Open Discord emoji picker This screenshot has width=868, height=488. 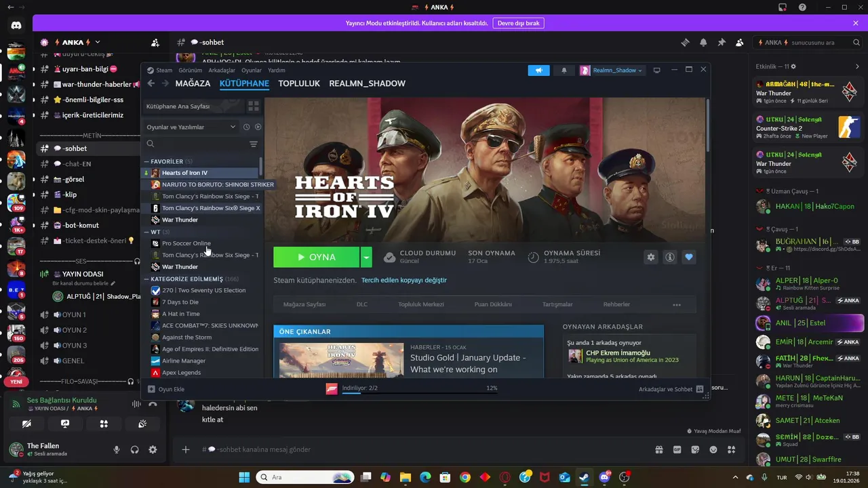(713, 449)
